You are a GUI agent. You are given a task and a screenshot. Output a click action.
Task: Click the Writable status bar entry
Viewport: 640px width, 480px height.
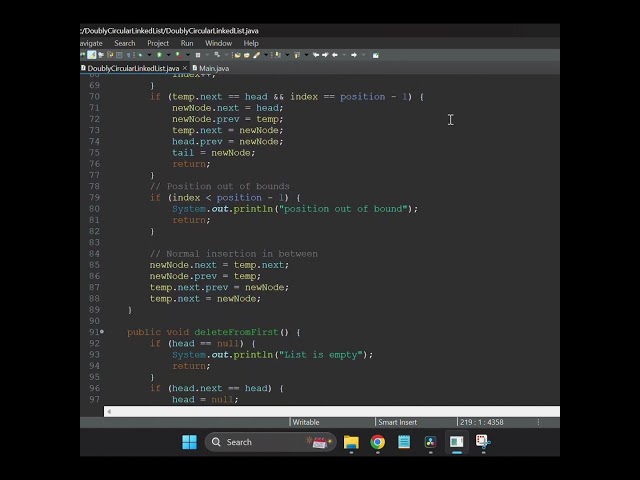306,422
